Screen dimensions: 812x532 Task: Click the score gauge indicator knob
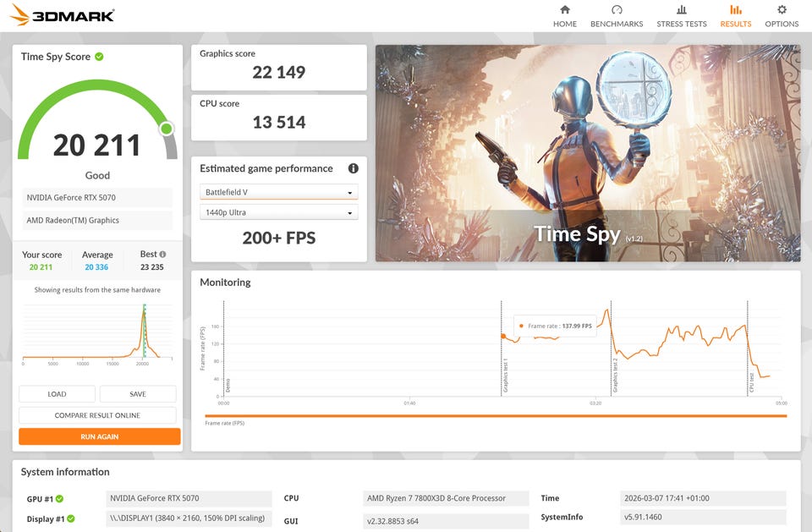tap(167, 129)
